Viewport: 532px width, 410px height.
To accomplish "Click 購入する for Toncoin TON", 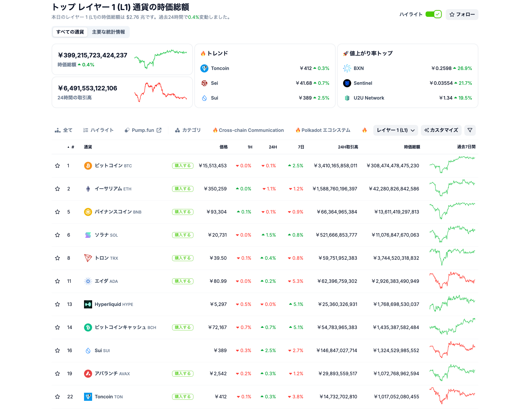I will 183,397.
